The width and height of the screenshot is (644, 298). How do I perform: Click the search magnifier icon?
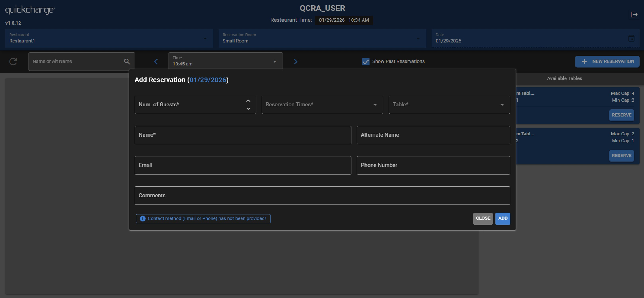pos(127,61)
